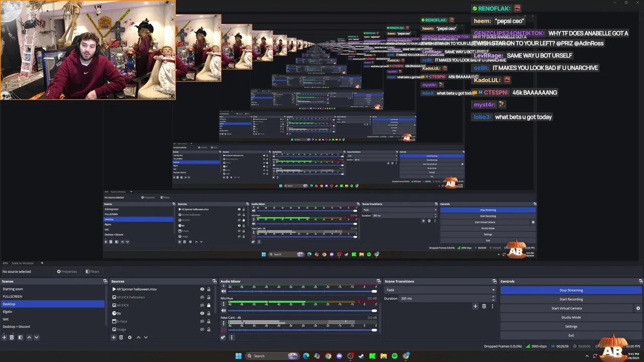Image resolution: width=644 pixels, height=362 pixels.
Task: Move the selected scene up
Action: point(29,337)
